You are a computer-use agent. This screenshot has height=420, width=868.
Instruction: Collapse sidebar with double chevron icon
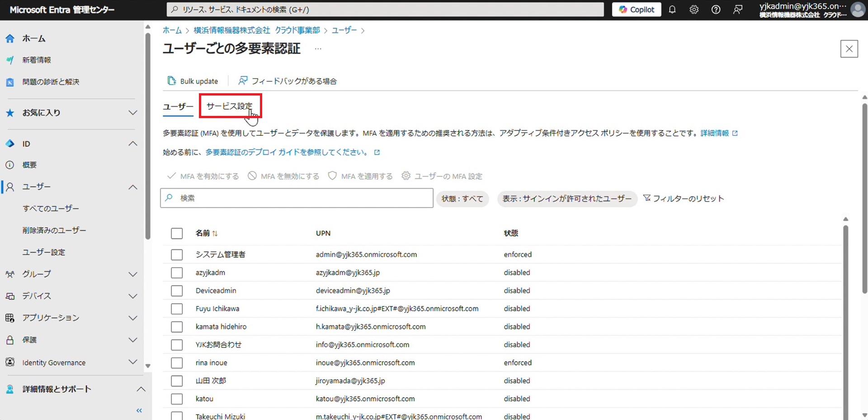click(x=139, y=410)
